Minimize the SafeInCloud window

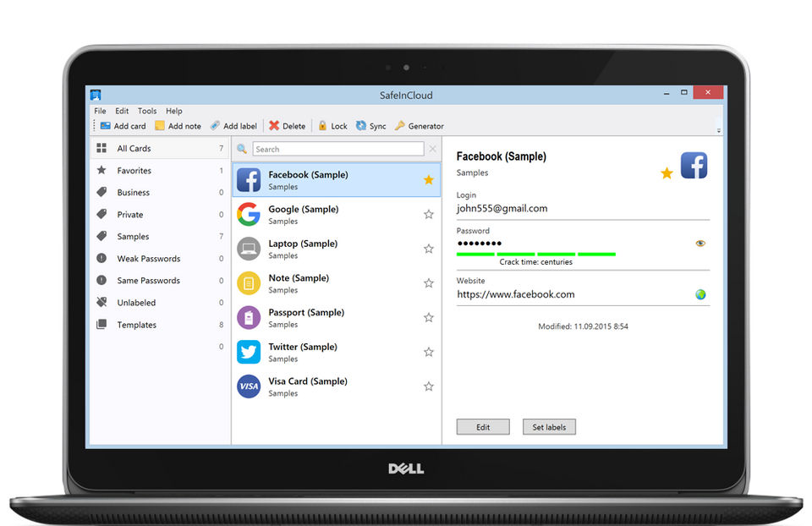[x=667, y=93]
